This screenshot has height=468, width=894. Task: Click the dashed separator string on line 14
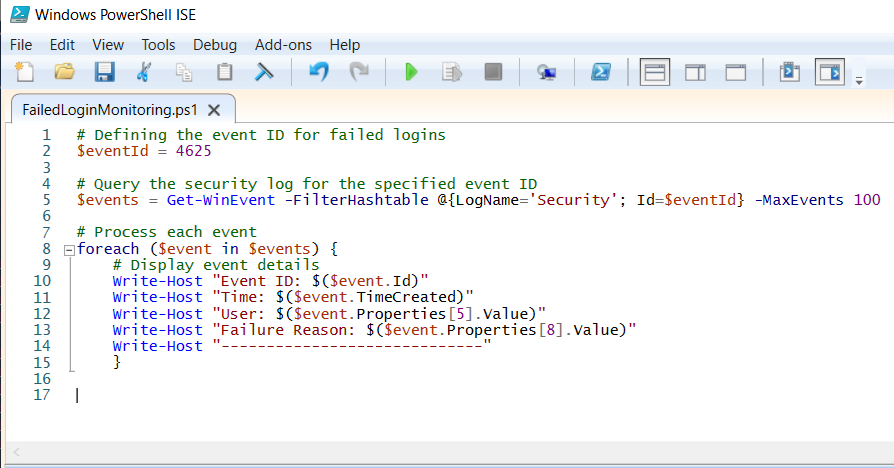(352, 346)
